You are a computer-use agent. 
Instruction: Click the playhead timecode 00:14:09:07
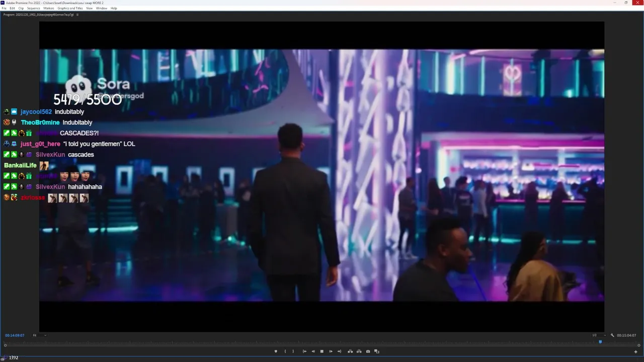coord(15,335)
